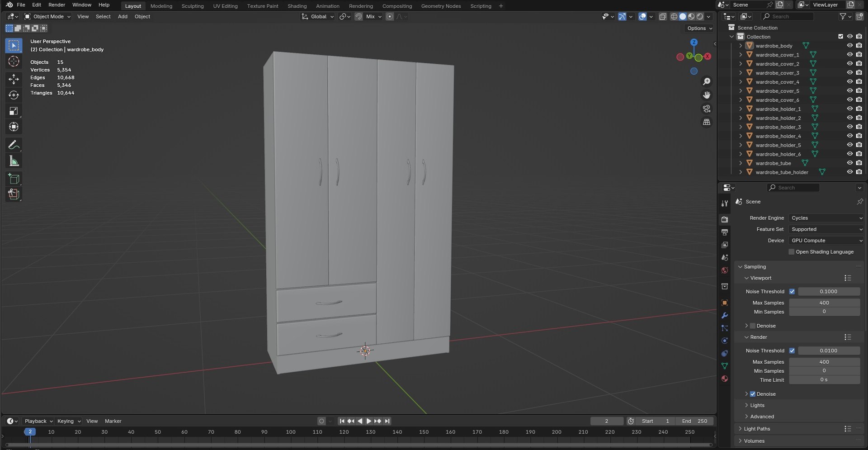868x450 pixels.
Task: Open the viewport Add menu
Action: click(123, 17)
